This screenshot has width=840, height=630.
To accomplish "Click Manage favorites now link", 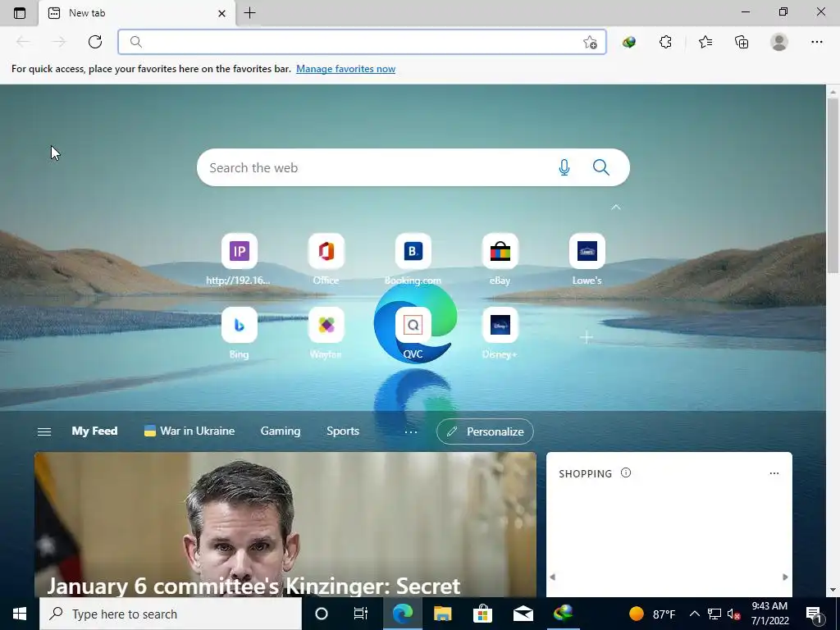I will point(345,69).
